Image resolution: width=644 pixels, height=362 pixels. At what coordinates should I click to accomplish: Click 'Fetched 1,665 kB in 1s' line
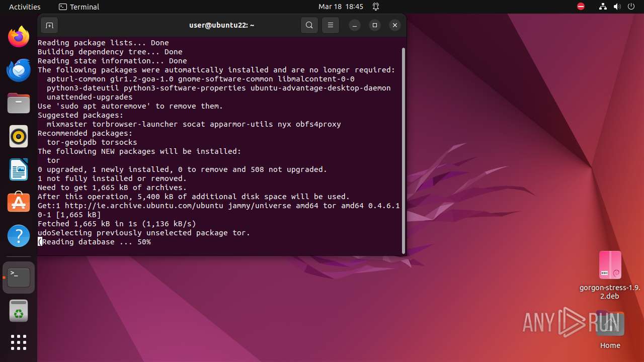coord(117,224)
